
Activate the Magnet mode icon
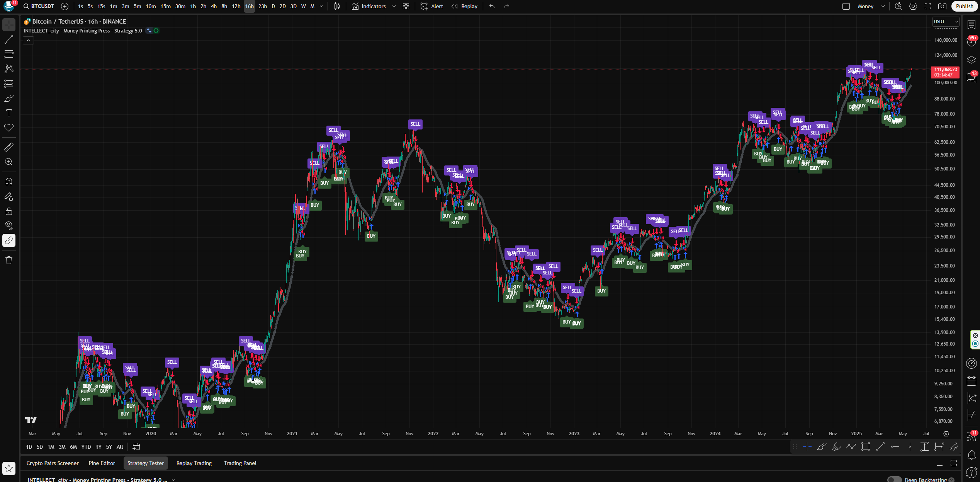[x=8, y=182]
